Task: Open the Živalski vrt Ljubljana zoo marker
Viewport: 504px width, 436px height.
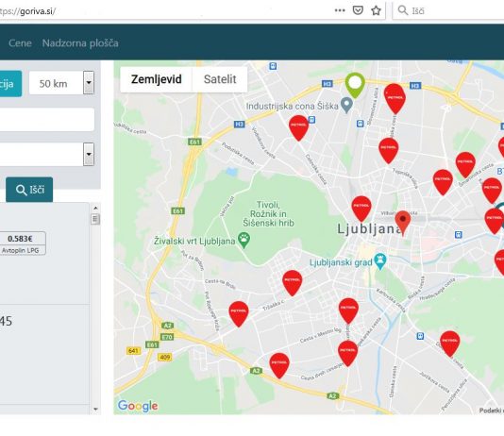Action: pos(244,241)
